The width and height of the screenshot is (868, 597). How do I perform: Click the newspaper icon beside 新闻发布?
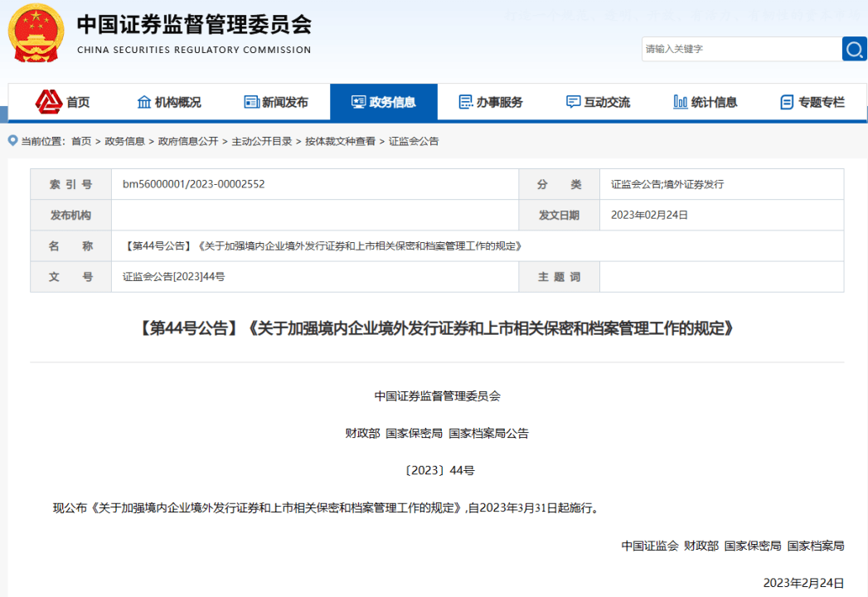(x=251, y=102)
